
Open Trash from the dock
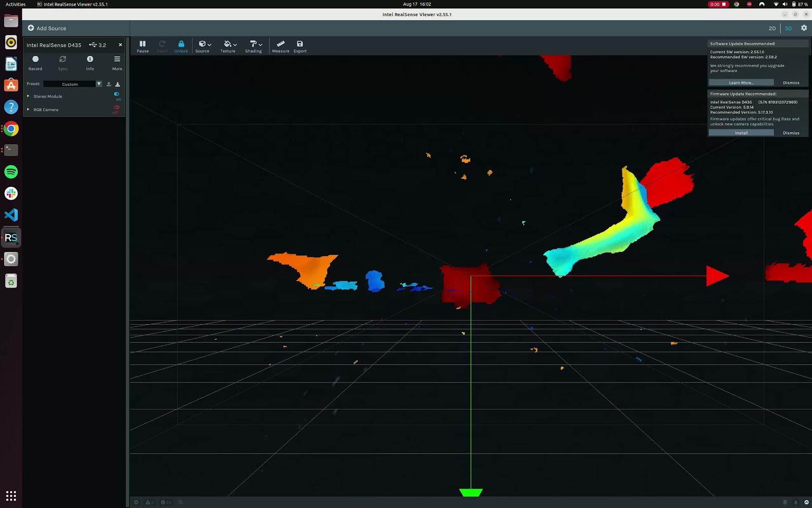[11, 281]
